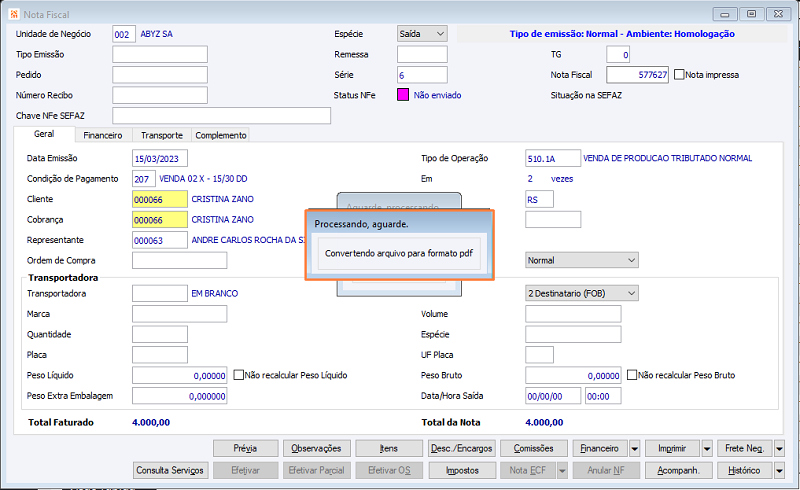800x490 pixels.
Task: Open the Complemento tab
Action: coord(221,135)
